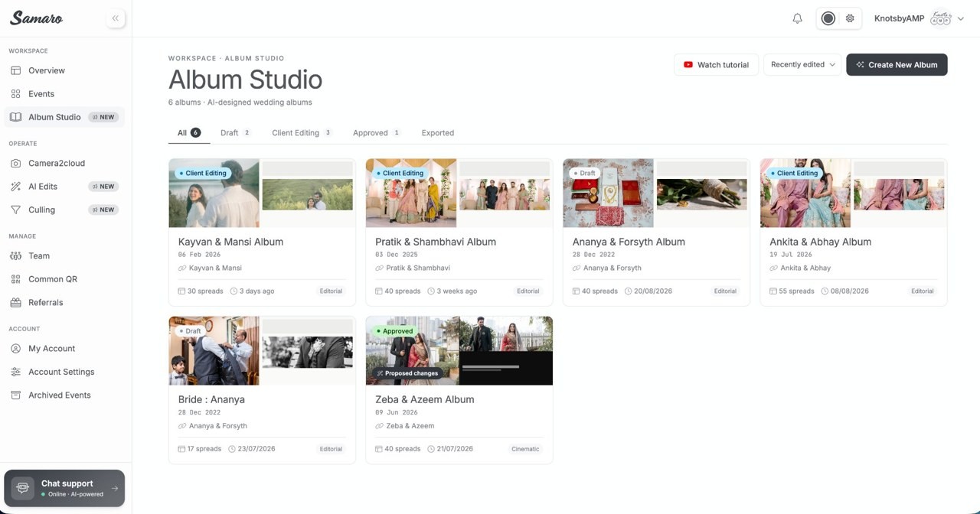
Task: Open AI Edits with the magic wand icon
Action: tap(65, 187)
